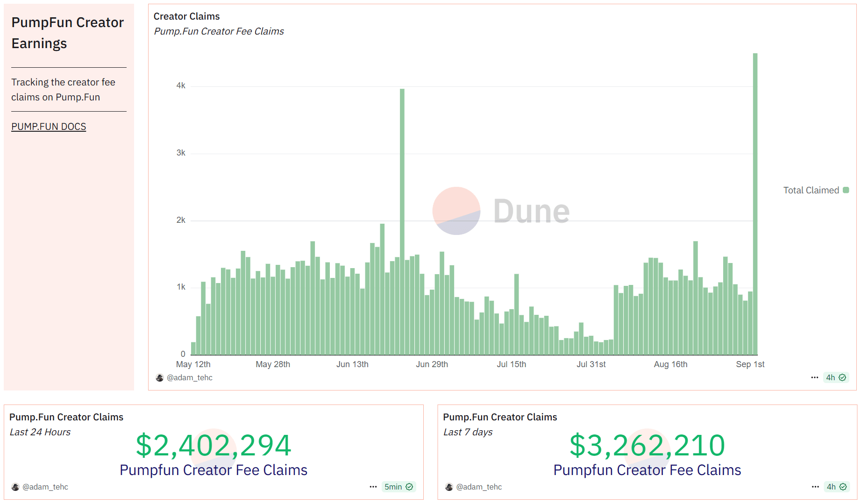Click @adam_tehc avatar on Last 24 Hours card
The image size is (861, 504).
15,487
